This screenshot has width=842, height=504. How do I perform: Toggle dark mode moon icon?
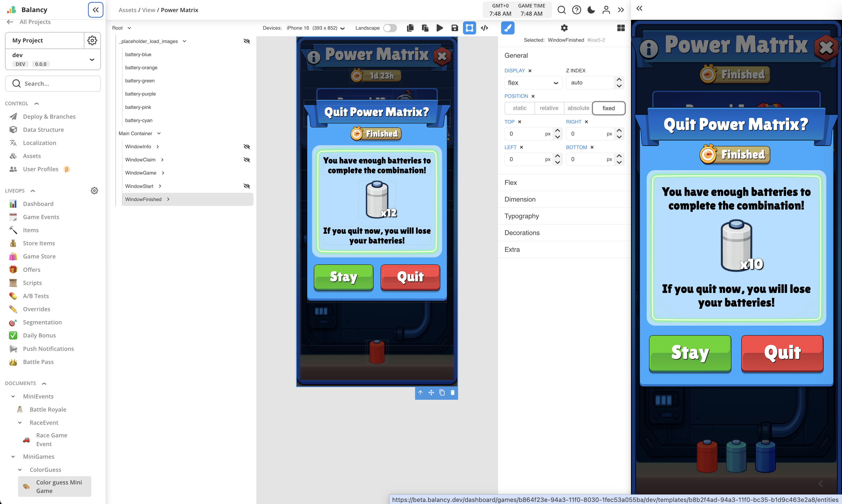[x=591, y=10]
